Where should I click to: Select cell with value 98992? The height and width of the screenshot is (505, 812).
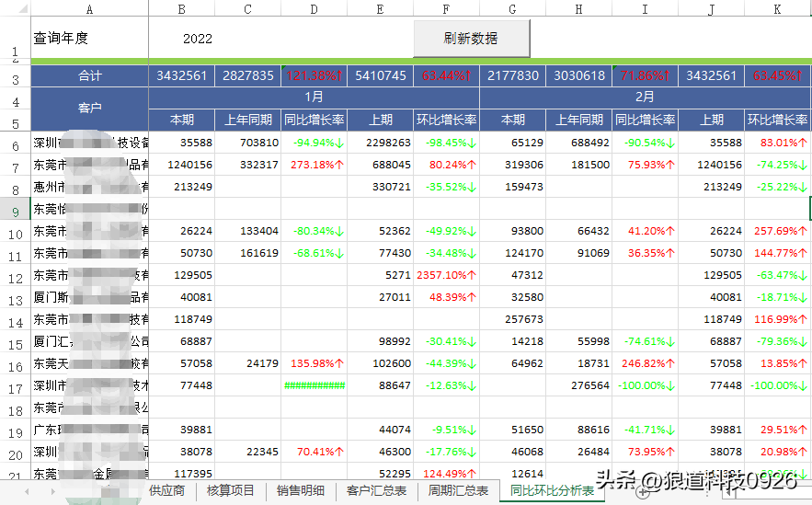click(381, 341)
